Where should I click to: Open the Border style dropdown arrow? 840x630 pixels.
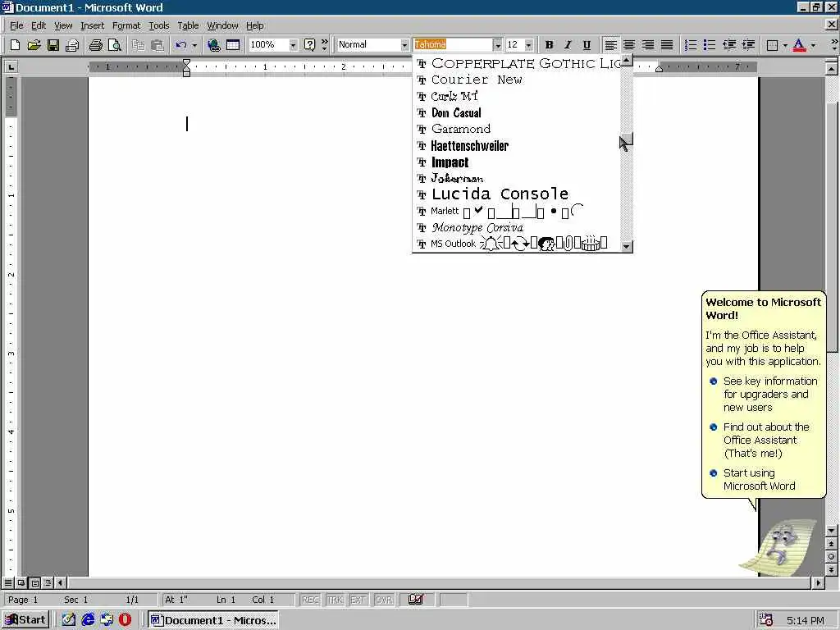[x=785, y=45]
